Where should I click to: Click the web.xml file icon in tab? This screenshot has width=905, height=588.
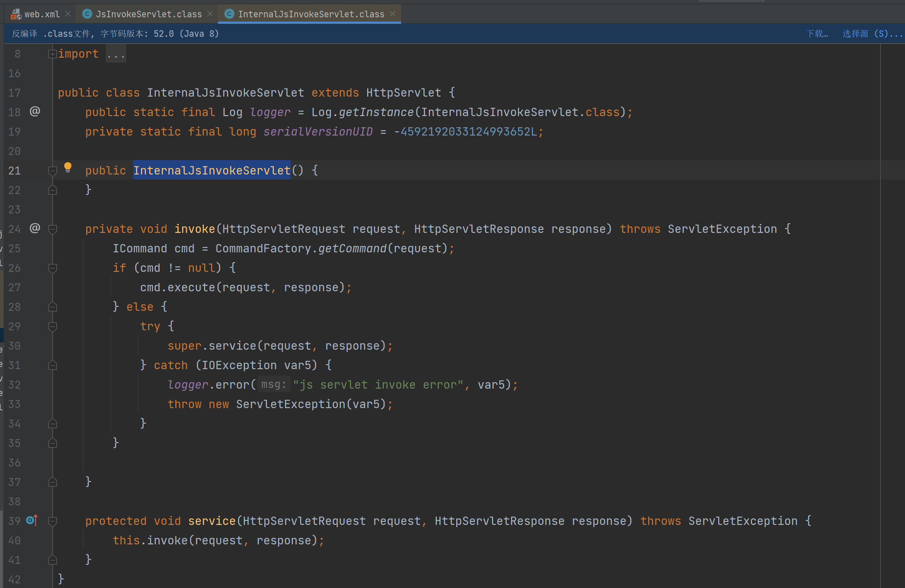tap(16, 14)
